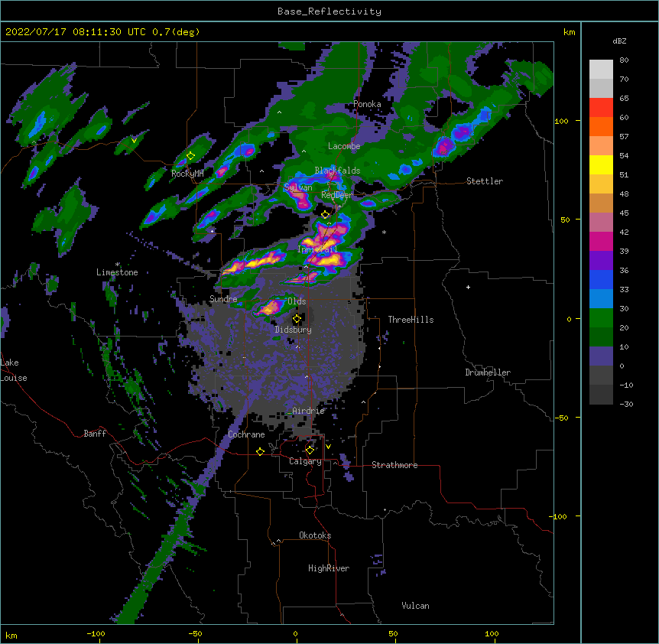Click the yellow diamond marker below Cochrane
Viewport: 659px width, 644px height.
pyautogui.click(x=260, y=451)
